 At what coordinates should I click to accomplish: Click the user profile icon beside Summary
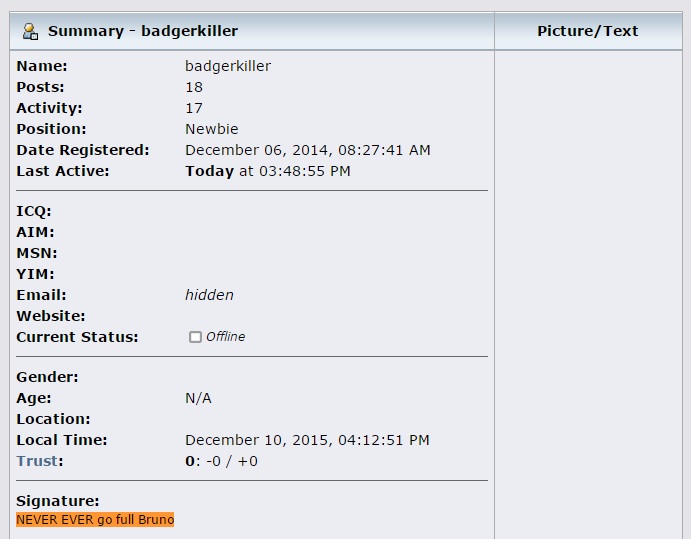tap(30, 31)
